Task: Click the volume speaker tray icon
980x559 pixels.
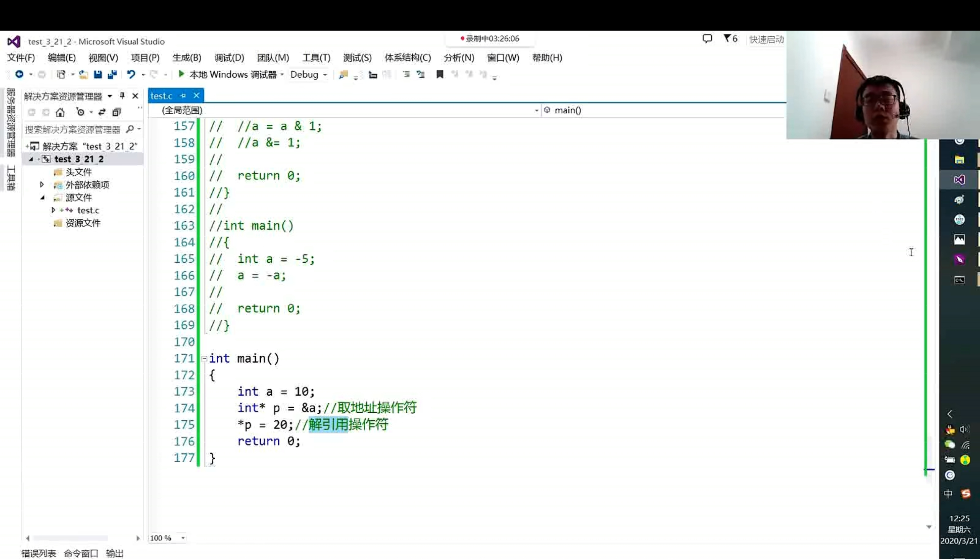Action: click(x=965, y=429)
